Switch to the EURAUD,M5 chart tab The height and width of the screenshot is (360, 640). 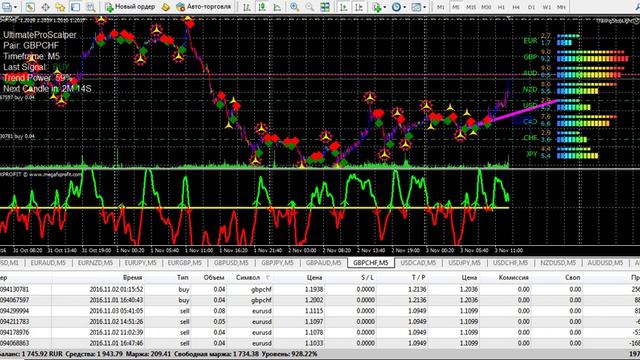(48, 263)
